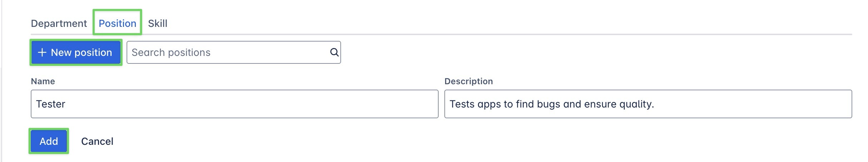
Task: Click the 'Search positions' placeholder text
Action: (x=171, y=52)
